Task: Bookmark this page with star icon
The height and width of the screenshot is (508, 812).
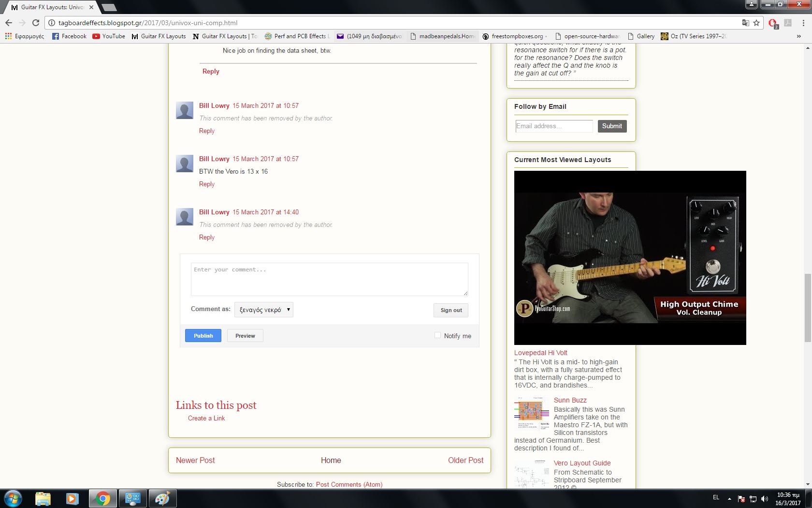Action: pos(756,23)
